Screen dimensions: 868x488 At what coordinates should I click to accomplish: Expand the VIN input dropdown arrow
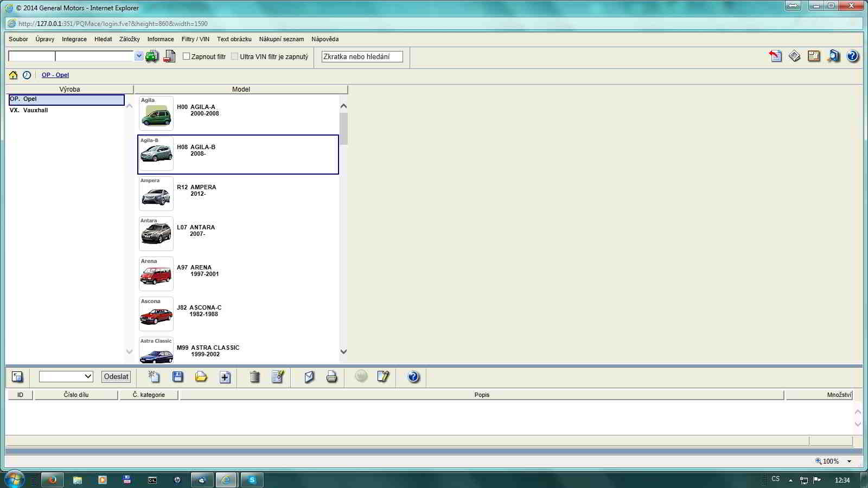139,56
